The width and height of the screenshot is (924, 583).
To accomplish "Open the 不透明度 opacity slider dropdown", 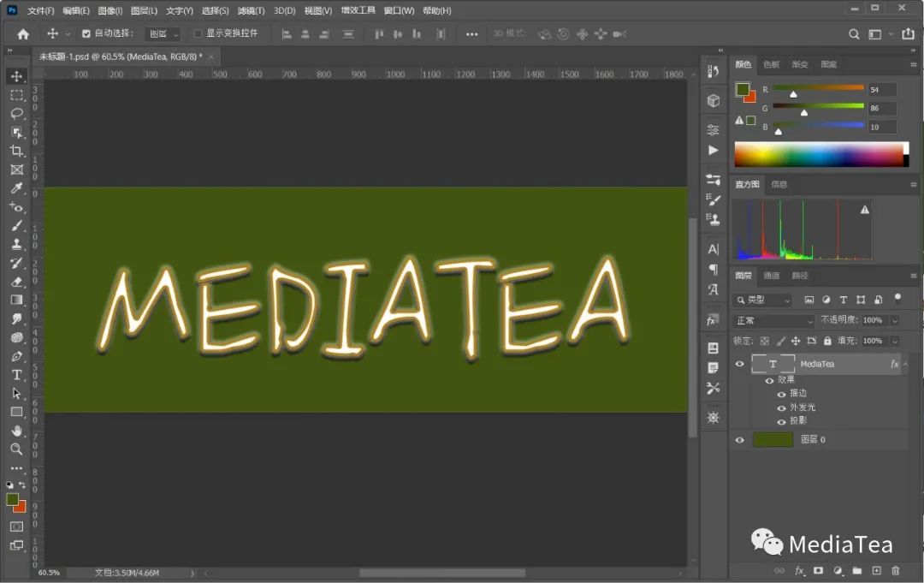I will tap(895, 321).
